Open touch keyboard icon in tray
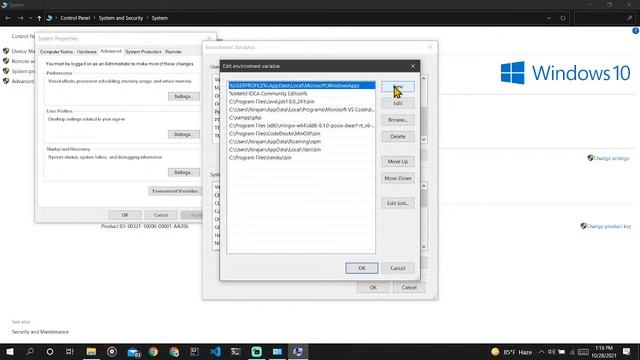This screenshot has width=640, height=360. (x=583, y=352)
